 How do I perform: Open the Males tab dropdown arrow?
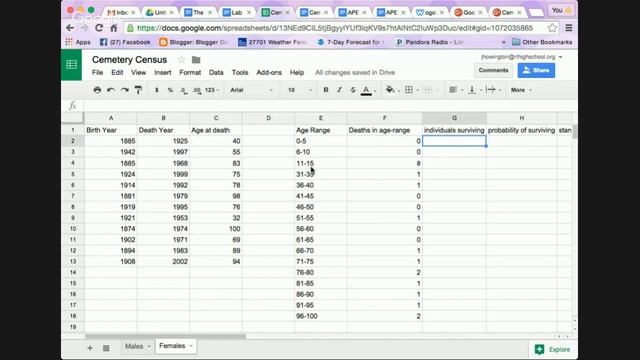[x=149, y=346]
